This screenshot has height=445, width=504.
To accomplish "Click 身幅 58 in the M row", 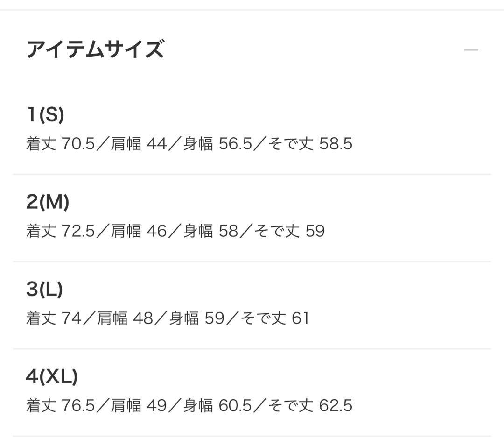I will (210, 231).
